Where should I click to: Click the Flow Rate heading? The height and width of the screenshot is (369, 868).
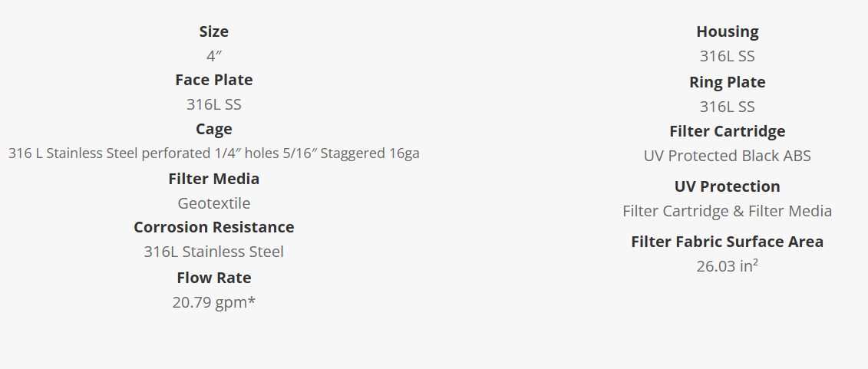pos(213,278)
